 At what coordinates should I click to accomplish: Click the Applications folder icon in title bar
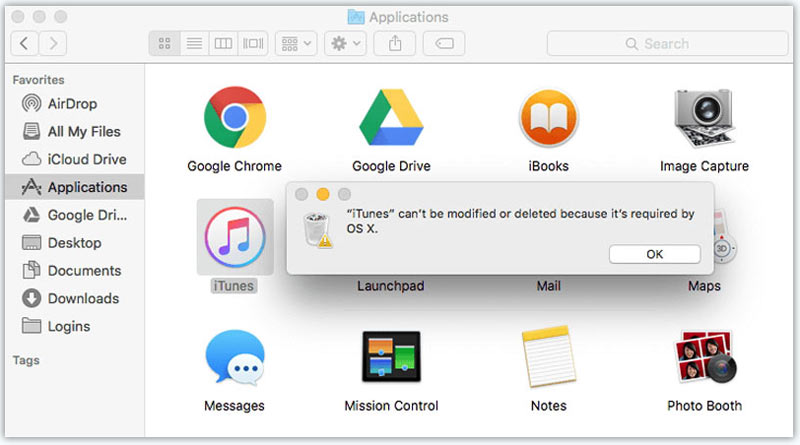[356, 17]
